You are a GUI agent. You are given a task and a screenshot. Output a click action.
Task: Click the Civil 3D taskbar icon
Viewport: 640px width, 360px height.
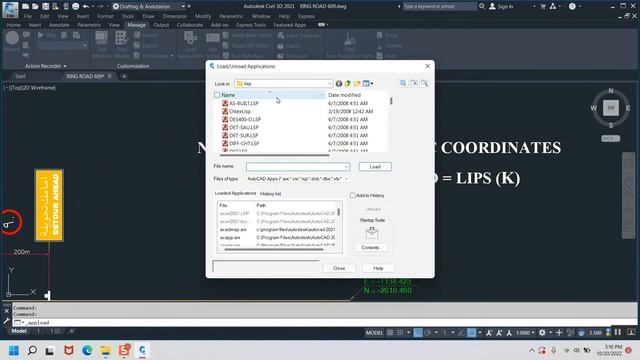(142, 351)
